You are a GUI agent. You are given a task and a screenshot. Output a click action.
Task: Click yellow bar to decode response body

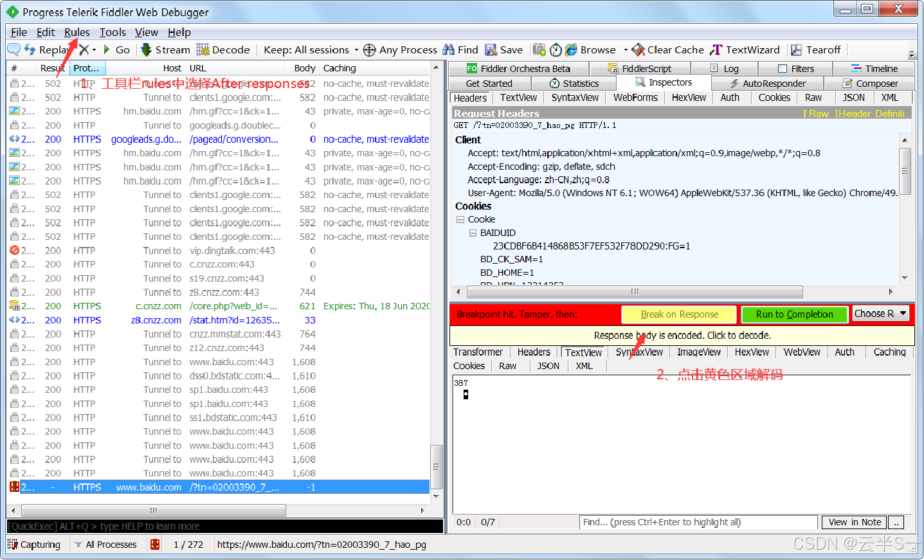pos(682,336)
